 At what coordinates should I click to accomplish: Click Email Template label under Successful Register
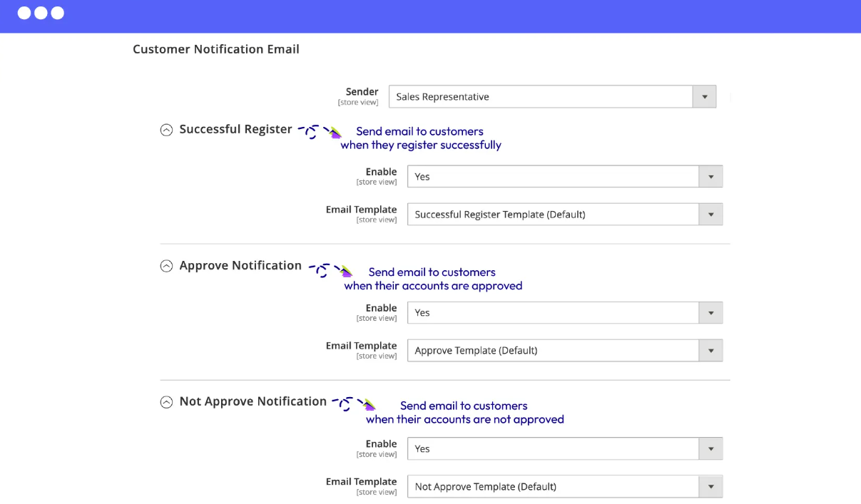pos(362,210)
